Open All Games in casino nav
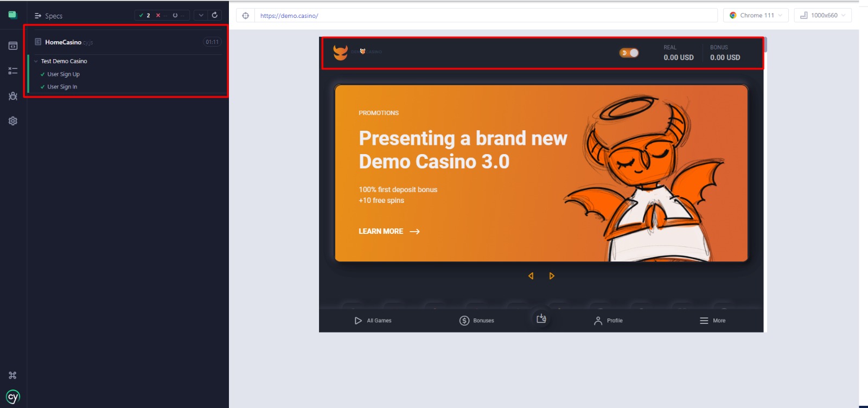This screenshot has width=868, height=408. pos(373,321)
